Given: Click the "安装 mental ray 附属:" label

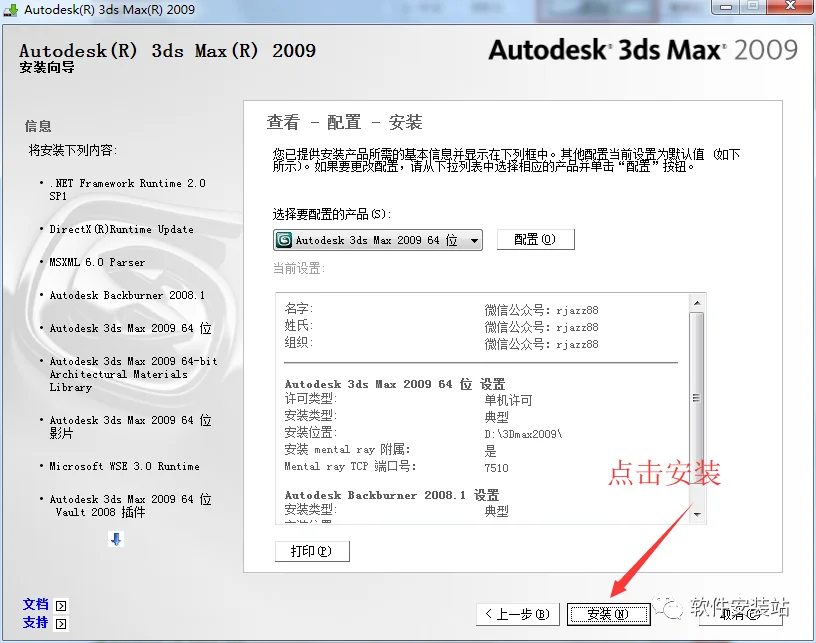Looking at the screenshot, I should (x=347, y=449).
